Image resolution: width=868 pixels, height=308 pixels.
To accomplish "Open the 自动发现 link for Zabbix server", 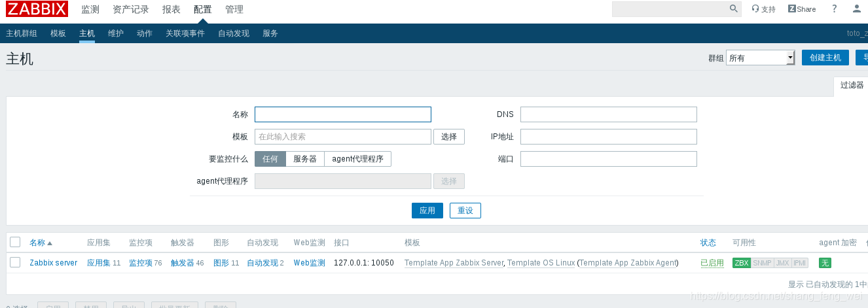I will [x=262, y=263].
